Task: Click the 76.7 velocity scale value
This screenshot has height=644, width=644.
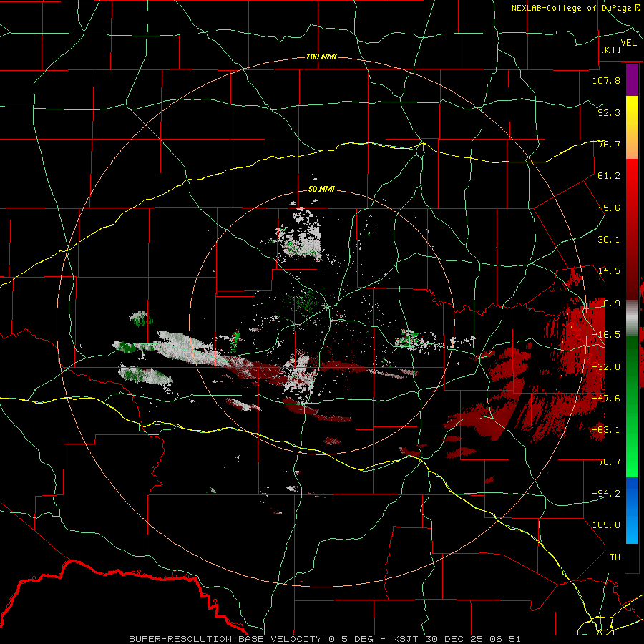Action: (x=609, y=144)
